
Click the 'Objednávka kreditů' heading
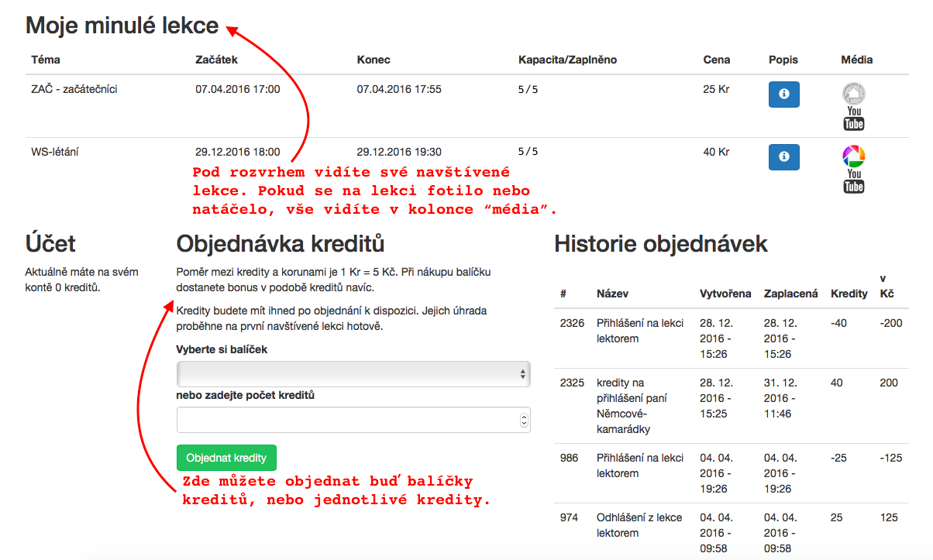coord(281,244)
